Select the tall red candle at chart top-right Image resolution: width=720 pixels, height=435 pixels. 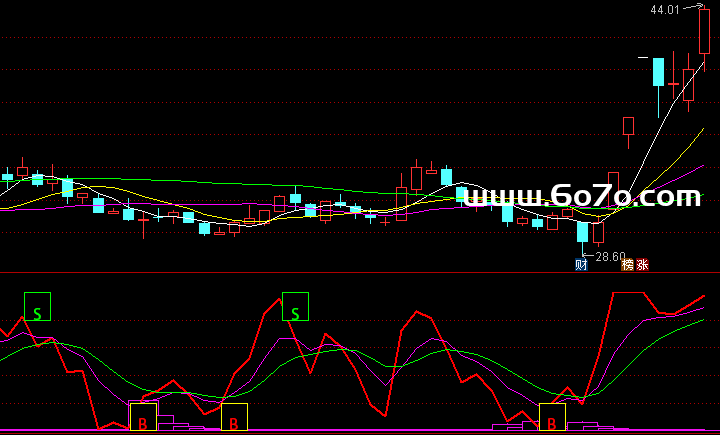[705, 30]
